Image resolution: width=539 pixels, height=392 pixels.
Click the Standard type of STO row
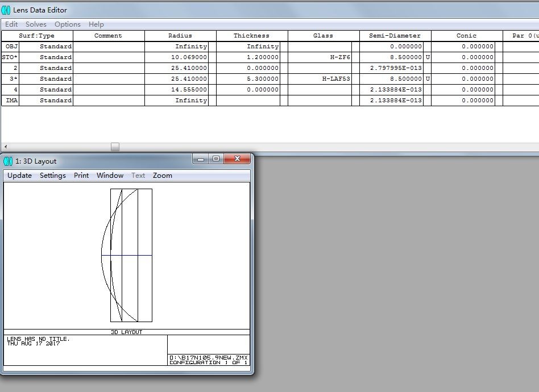(x=45, y=57)
